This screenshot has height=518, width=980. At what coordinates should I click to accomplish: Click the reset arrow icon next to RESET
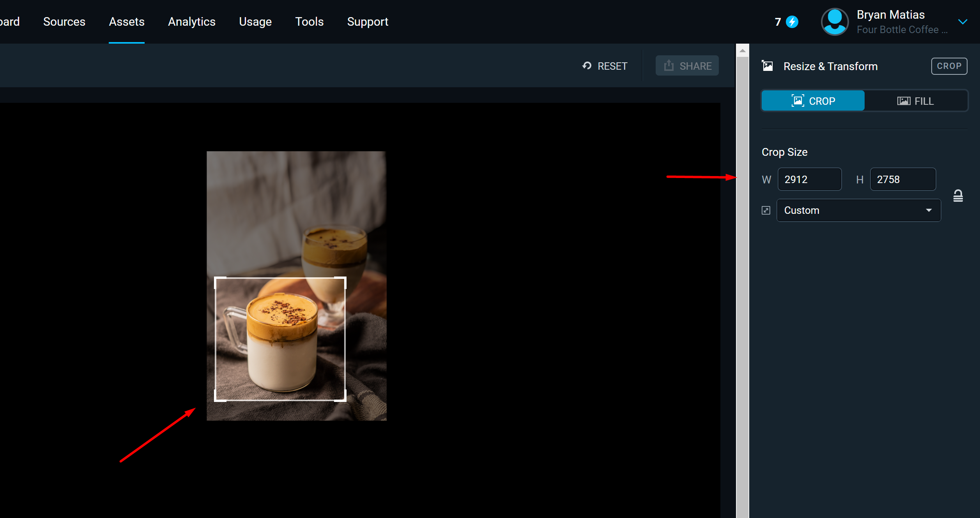tap(587, 66)
